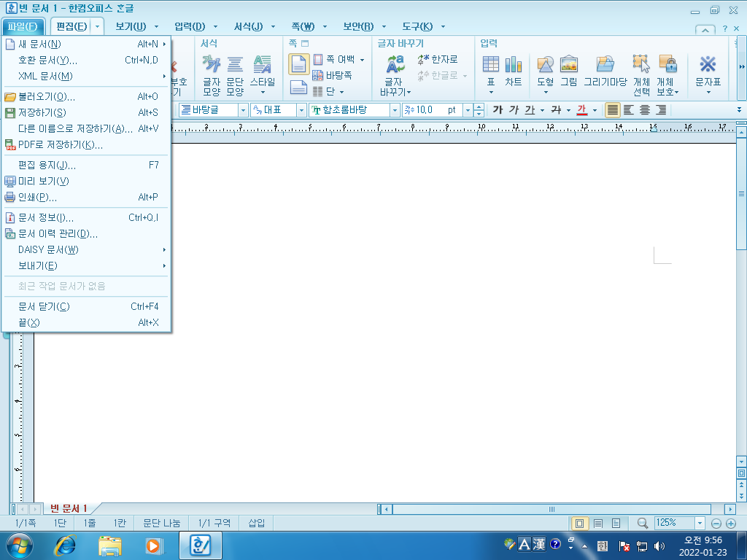The width and height of the screenshot is (747, 560).
Task: Toggle underline text formatting 가
Action: (530, 110)
